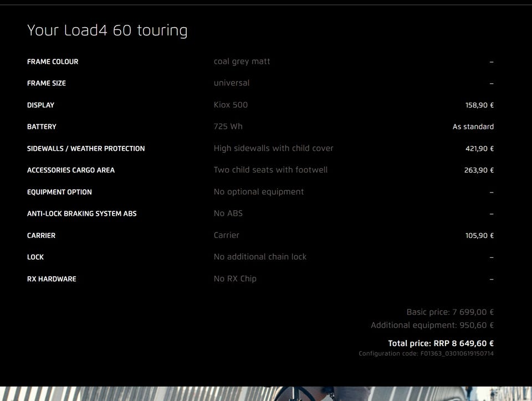532x401 pixels.
Task: Click 'No optional equipment' value
Action: 259,192
